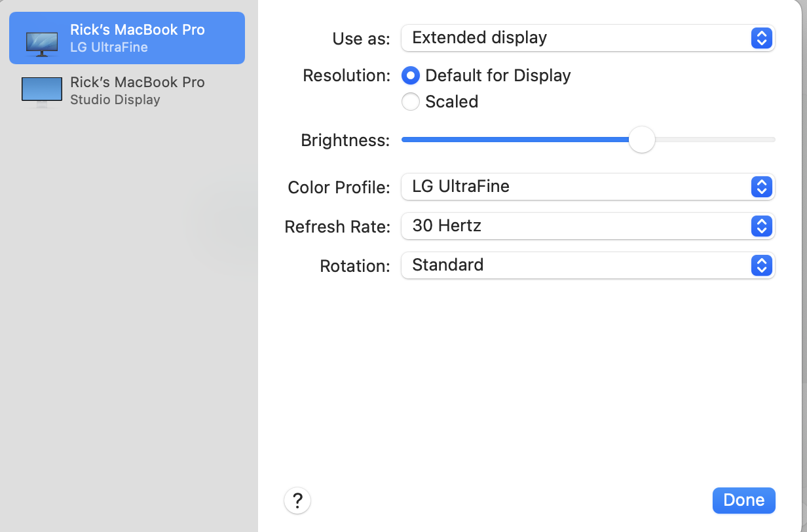Click the Refresh Rate stepper arrows icon
The width and height of the screenshot is (807, 532).
[761, 226]
